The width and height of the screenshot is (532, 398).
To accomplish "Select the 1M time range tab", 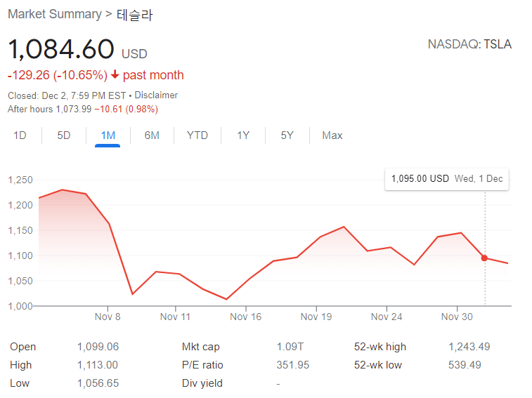I will tap(108, 135).
